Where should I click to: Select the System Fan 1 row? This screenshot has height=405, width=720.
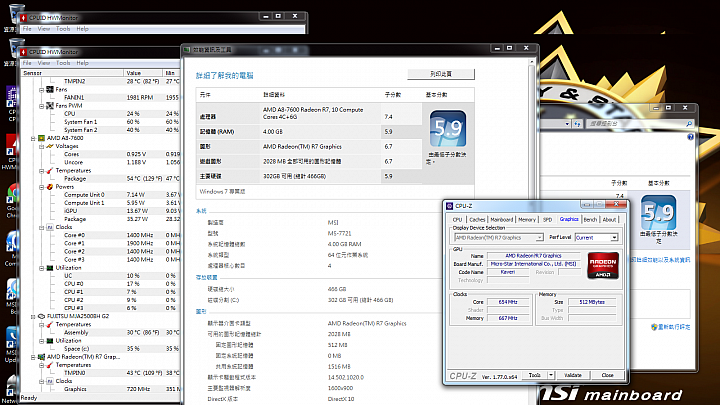point(101,122)
